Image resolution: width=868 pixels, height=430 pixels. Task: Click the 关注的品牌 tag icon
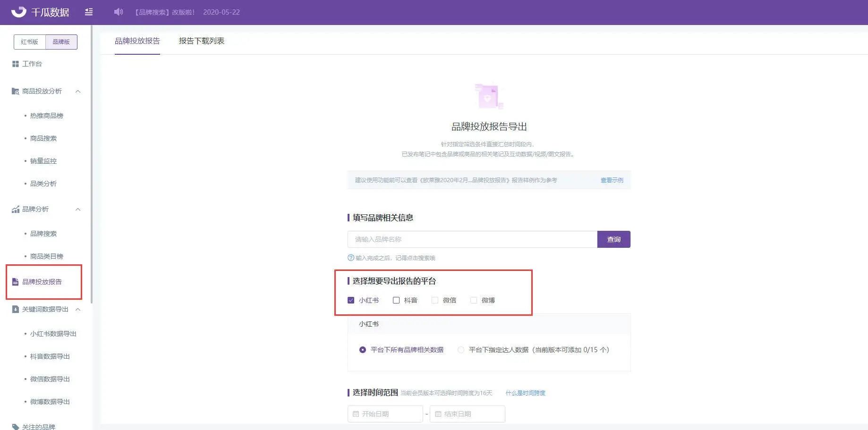coord(16,427)
